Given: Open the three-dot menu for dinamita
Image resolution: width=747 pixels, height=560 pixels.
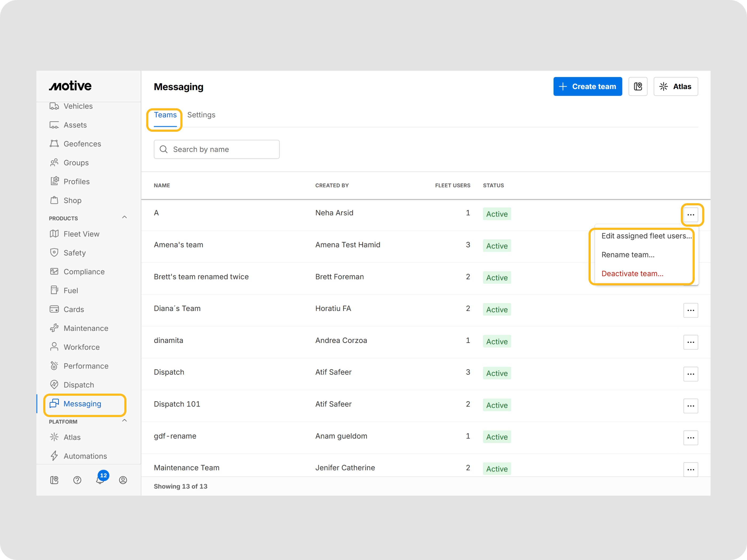Looking at the screenshot, I should point(691,342).
